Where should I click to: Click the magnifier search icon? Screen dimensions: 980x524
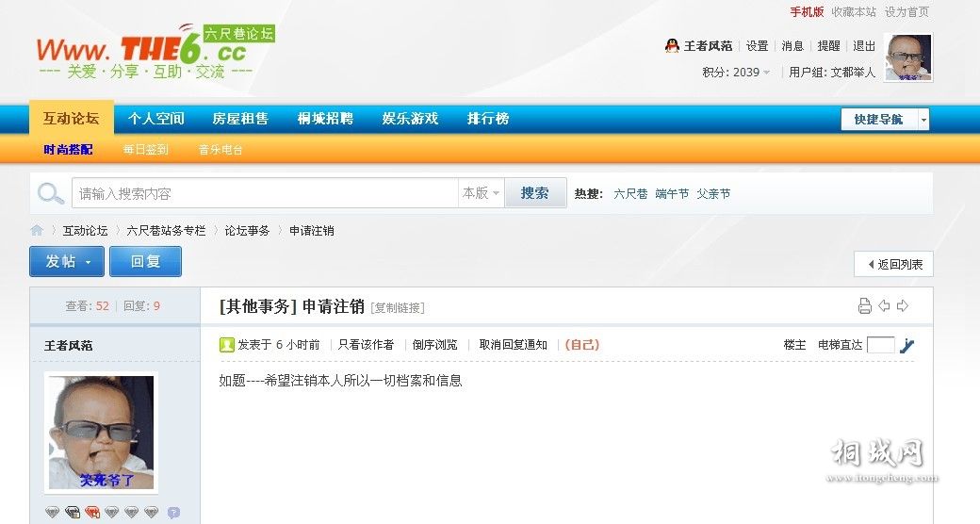[50, 193]
